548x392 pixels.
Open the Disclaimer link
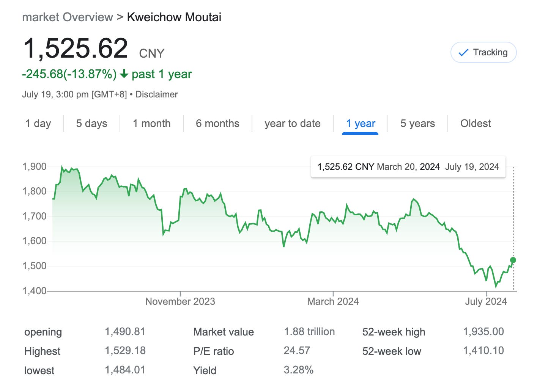click(x=156, y=94)
